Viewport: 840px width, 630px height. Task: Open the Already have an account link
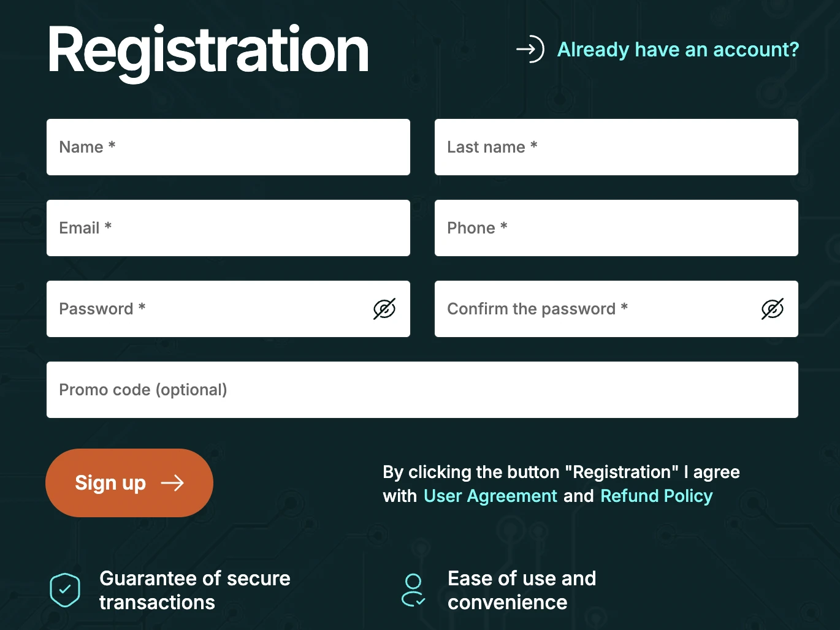pos(678,50)
